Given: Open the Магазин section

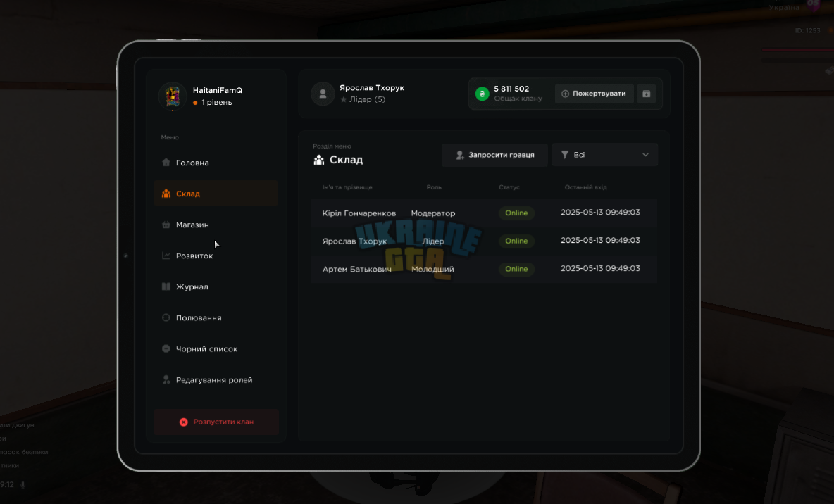Looking at the screenshot, I should (x=216, y=225).
